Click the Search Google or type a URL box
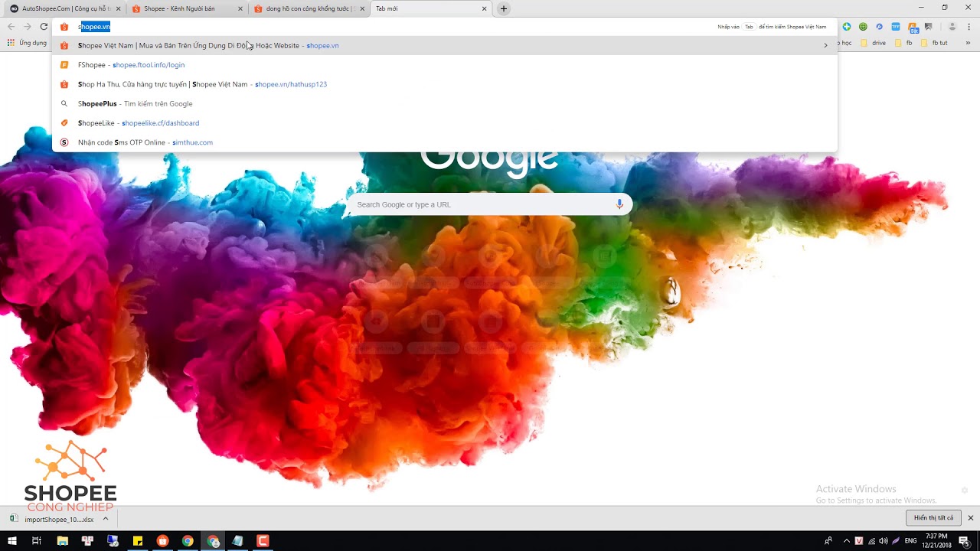The height and width of the screenshot is (551, 980). 488,204
